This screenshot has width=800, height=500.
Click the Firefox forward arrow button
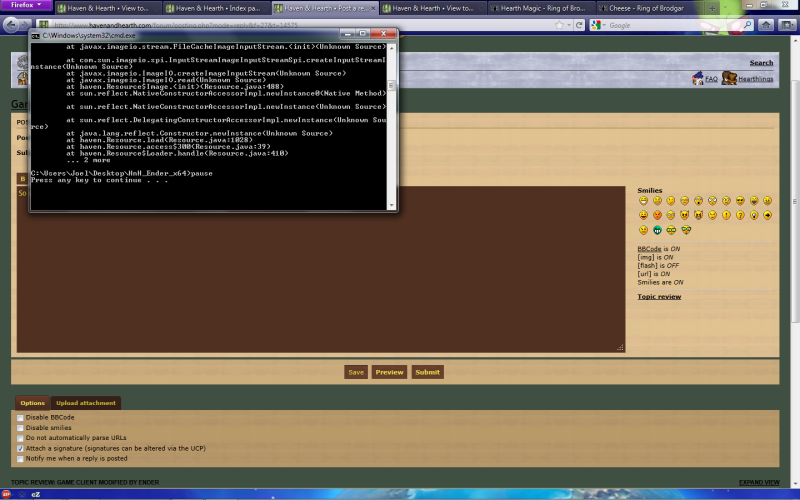pyautogui.click(x=26, y=24)
